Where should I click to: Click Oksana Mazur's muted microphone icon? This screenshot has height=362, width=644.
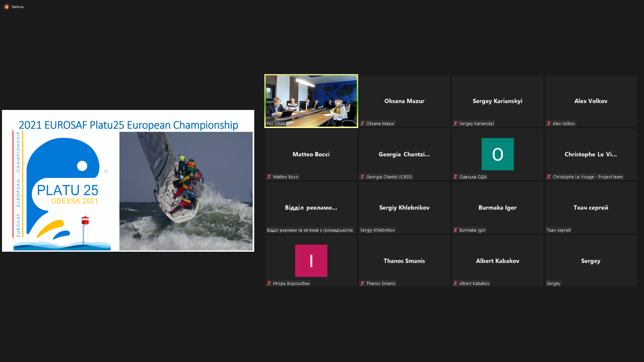coord(362,124)
